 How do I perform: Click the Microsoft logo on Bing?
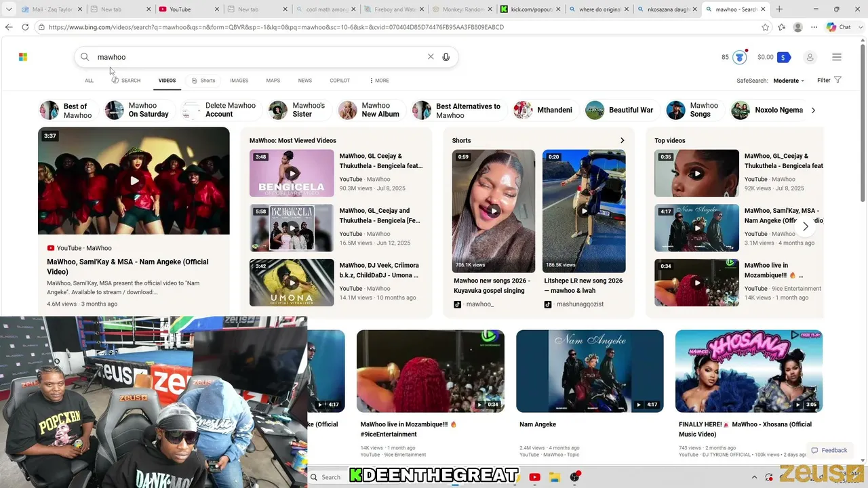click(23, 57)
